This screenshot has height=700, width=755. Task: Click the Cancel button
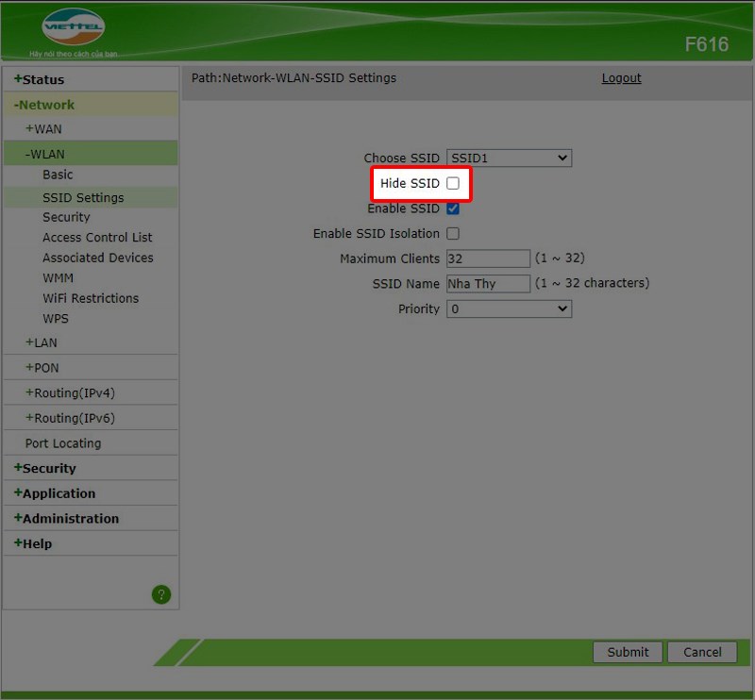click(x=702, y=652)
